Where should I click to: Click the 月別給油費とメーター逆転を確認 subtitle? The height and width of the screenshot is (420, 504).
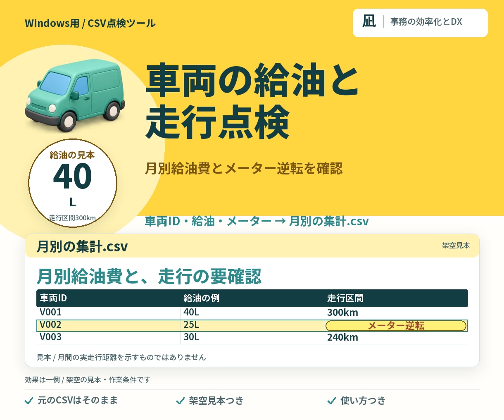coord(244,169)
